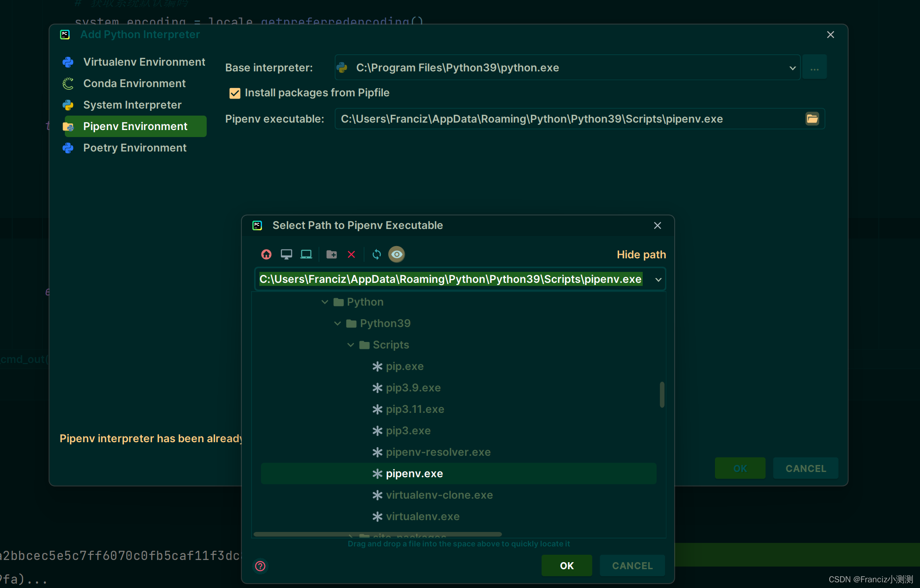Select Conda Environment in the sidebar
Screen dimensions: 920x588
134,83
